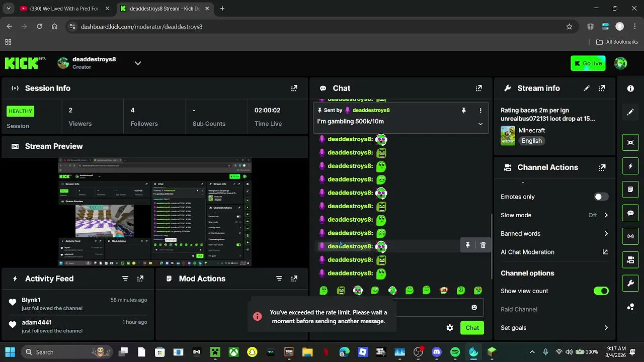Screen dimensions: 644x362
Task: Toggle Session Info broadcast widget in sidebar
Action: pos(630,236)
